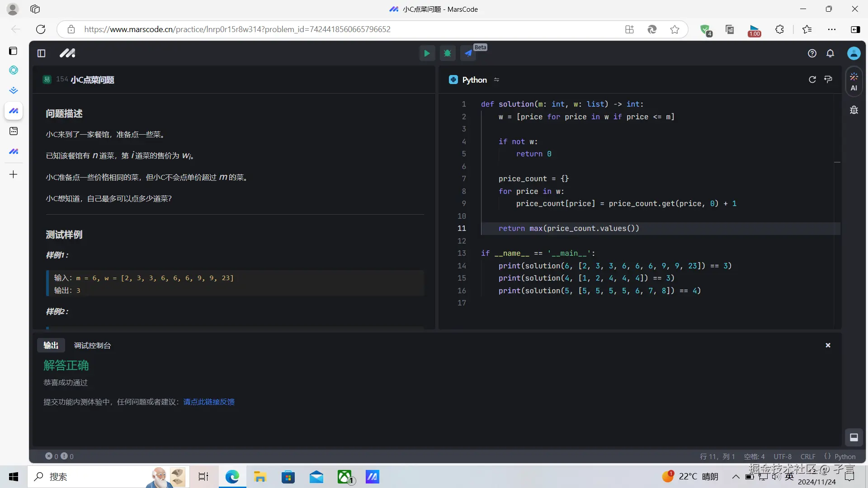868x488 pixels.
Task: Toggle the bottom output panel
Action: click(854, 437)
